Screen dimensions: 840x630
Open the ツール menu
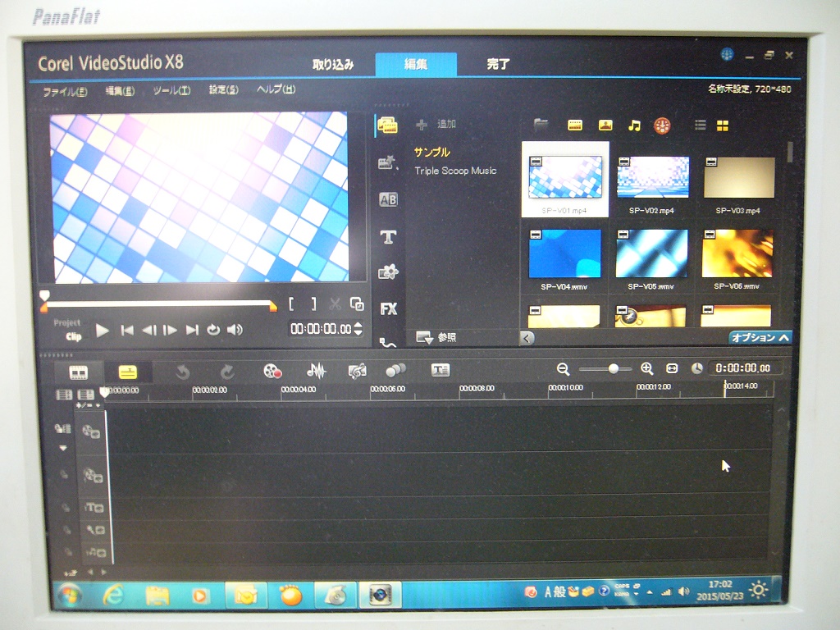pos(171,90)
